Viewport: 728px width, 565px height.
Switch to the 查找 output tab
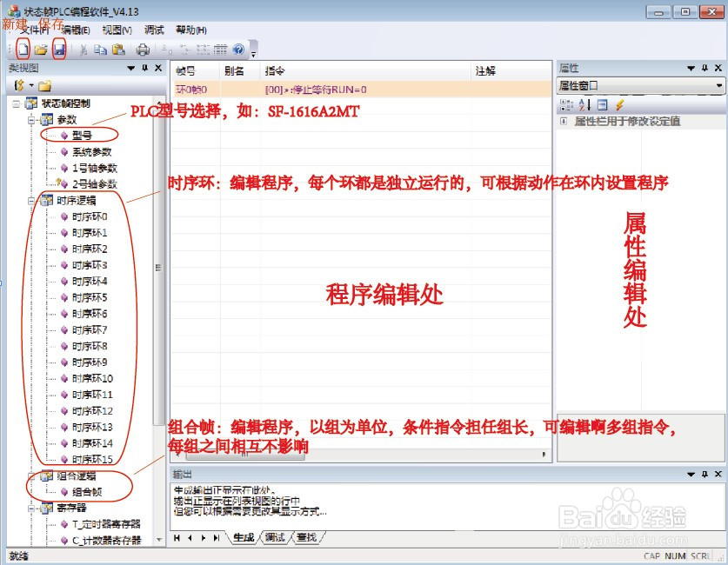point(306,538)
